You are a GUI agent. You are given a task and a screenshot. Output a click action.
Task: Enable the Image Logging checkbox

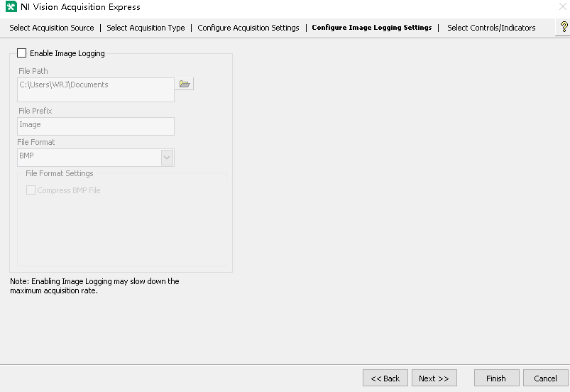22,53
